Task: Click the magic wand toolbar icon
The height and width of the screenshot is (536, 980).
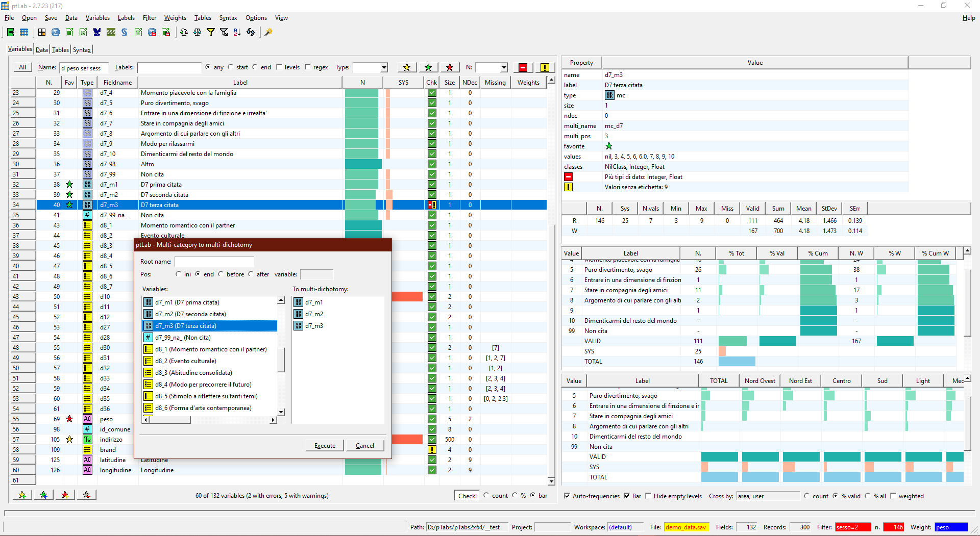Action: click(268, 32)
